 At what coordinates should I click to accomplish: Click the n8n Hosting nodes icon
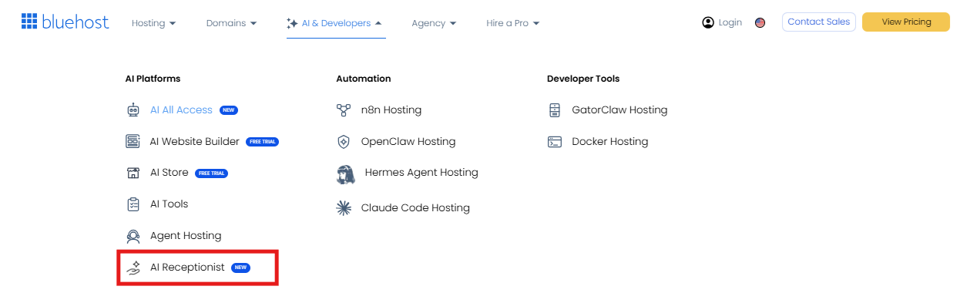(344, 110)
